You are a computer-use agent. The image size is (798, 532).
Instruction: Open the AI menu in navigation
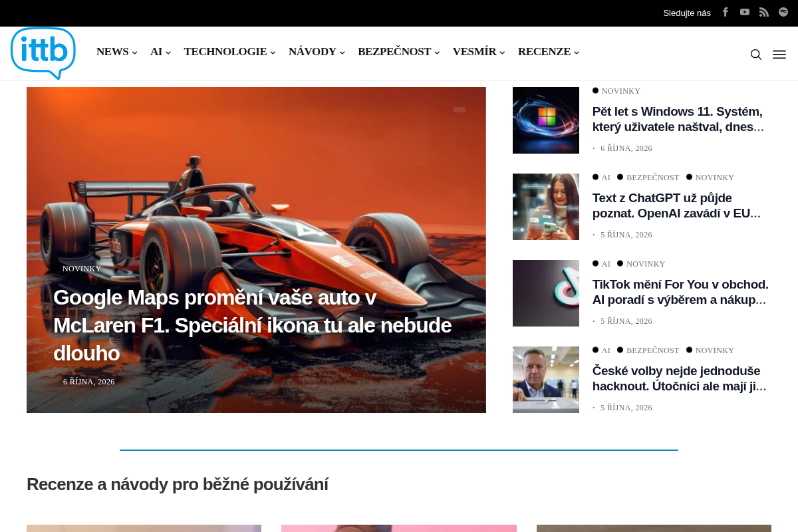[156, 52]
